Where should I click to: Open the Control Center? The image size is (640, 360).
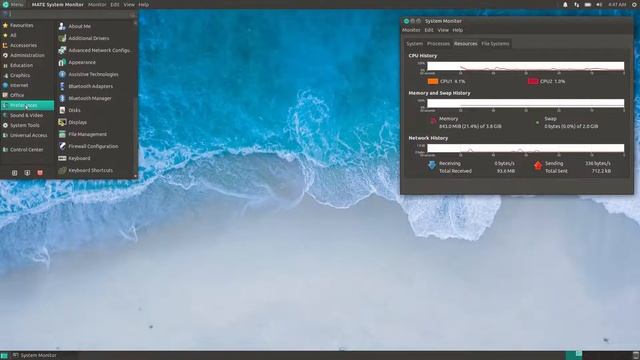pos(27,150)
